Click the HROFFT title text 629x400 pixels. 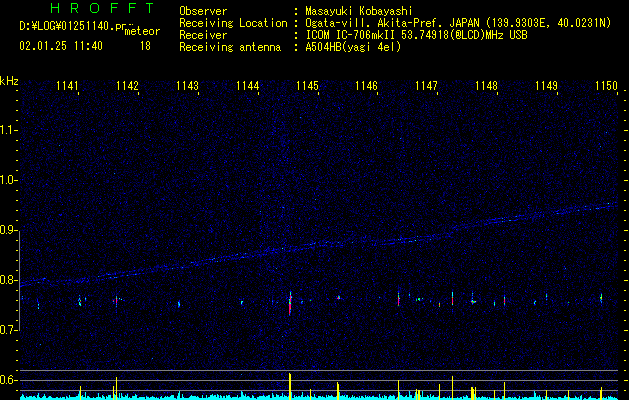(102, 8)
